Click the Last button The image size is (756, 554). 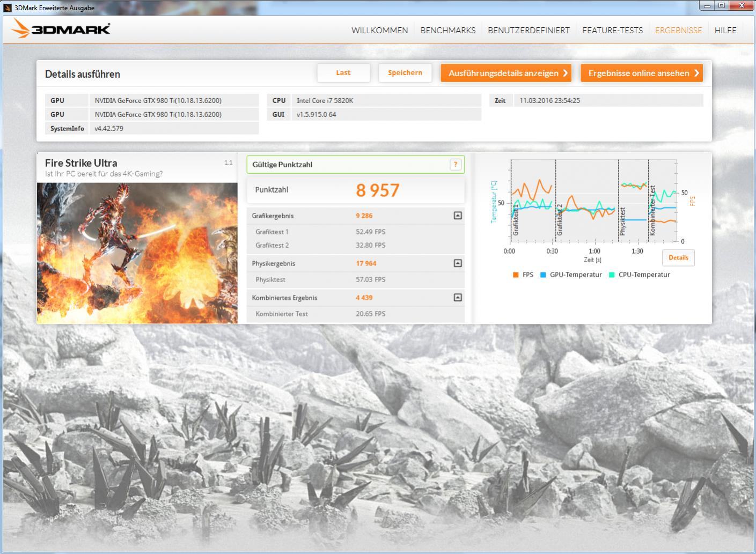pyautogui.click(x=343, y=73)
